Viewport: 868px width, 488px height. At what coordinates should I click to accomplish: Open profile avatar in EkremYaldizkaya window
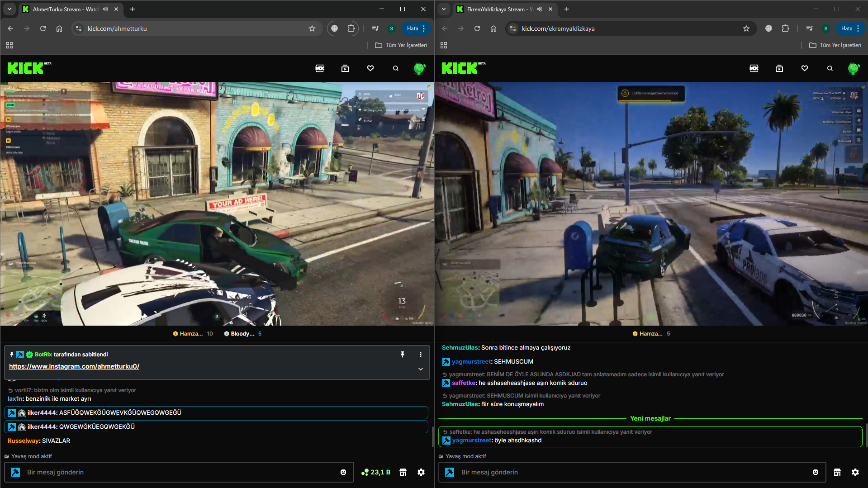(854, 68)
